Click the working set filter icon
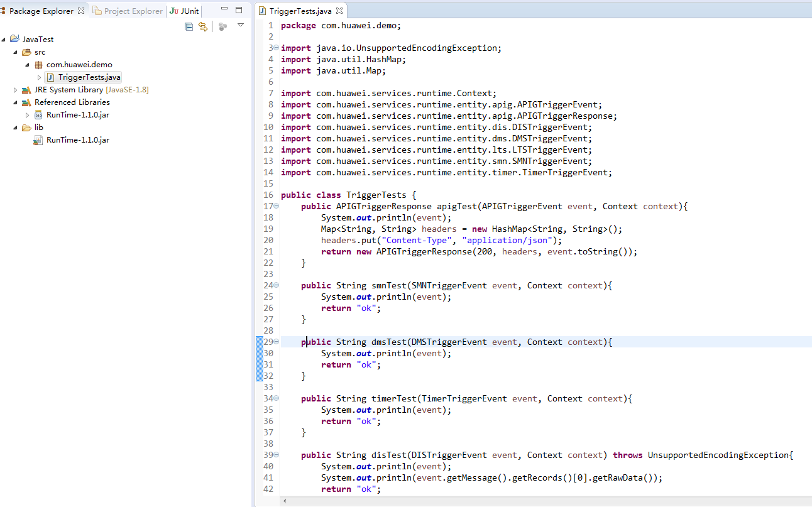 (x=222, y=26)
